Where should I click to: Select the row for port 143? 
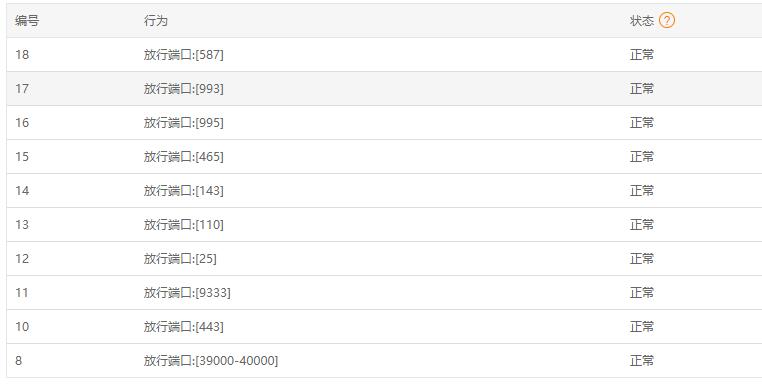pos(384,191)
